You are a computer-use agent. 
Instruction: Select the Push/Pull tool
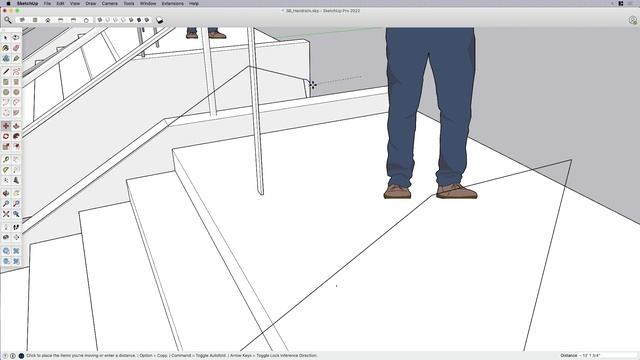click(x=16, y=126)
